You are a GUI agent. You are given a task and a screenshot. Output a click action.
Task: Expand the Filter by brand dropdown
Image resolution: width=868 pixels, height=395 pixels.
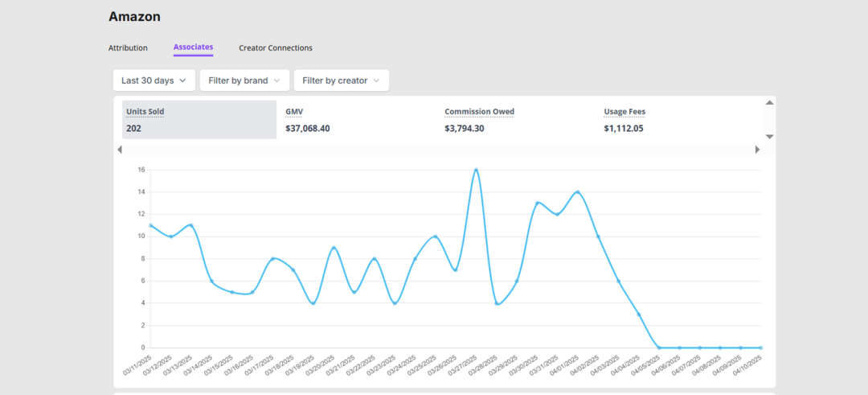click(x=244, y=80)
